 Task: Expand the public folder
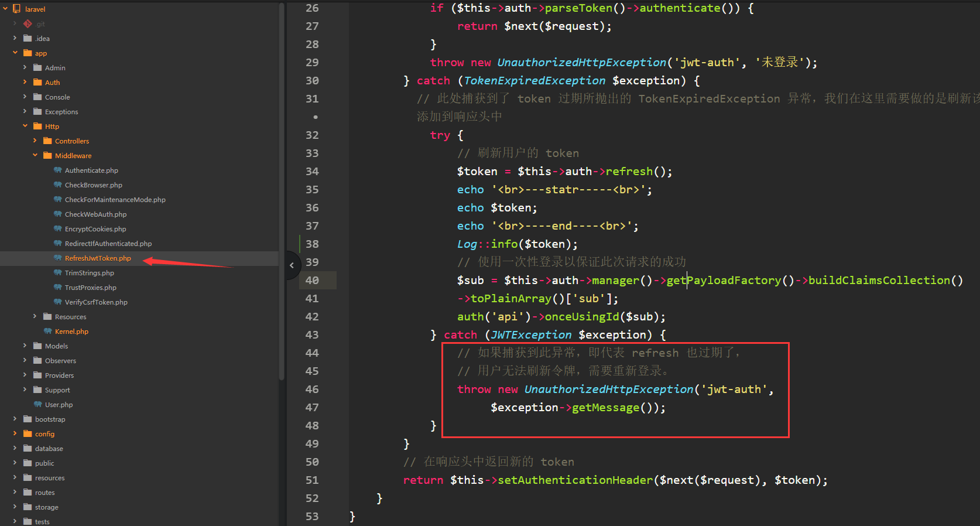coord(15,463)
